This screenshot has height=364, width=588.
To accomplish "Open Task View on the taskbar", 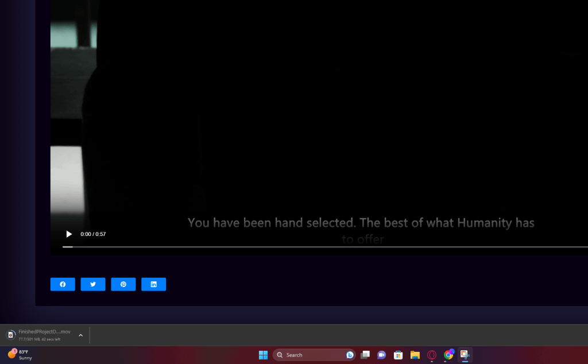I will (365, 355).
